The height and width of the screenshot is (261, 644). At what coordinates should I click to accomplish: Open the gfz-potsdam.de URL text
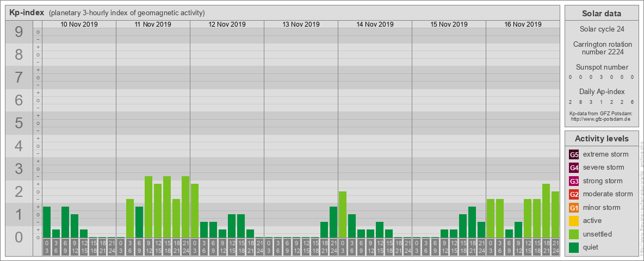coord(600,119)
